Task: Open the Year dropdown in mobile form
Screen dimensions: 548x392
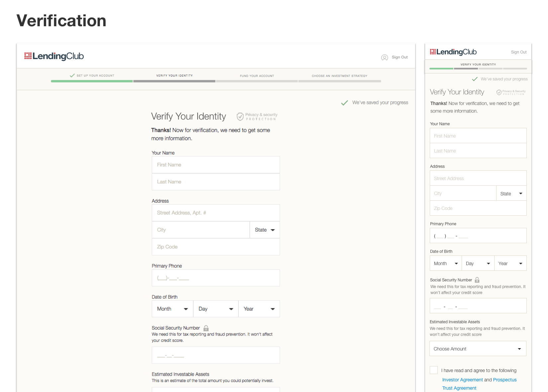Action: [510, 263]
